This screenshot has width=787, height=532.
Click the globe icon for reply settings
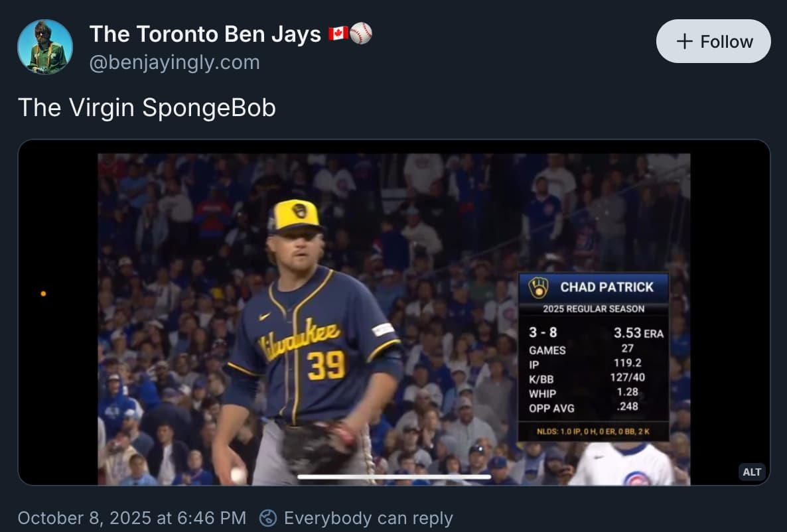click(x=268, y=518)
